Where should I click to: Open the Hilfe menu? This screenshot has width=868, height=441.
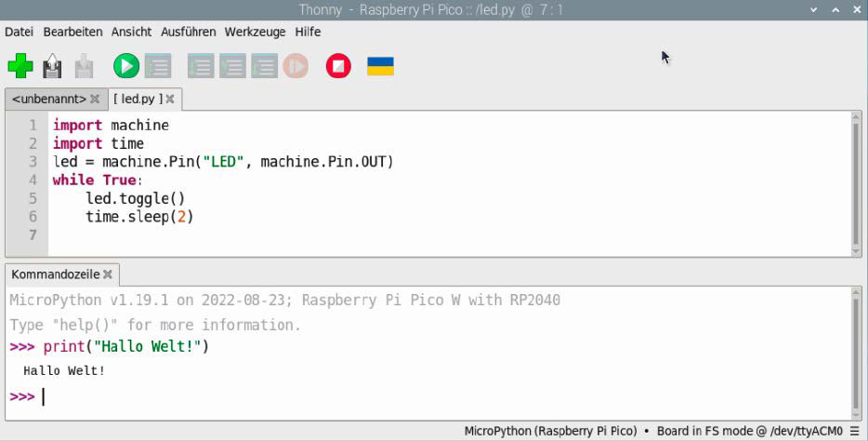pos(308,33)
